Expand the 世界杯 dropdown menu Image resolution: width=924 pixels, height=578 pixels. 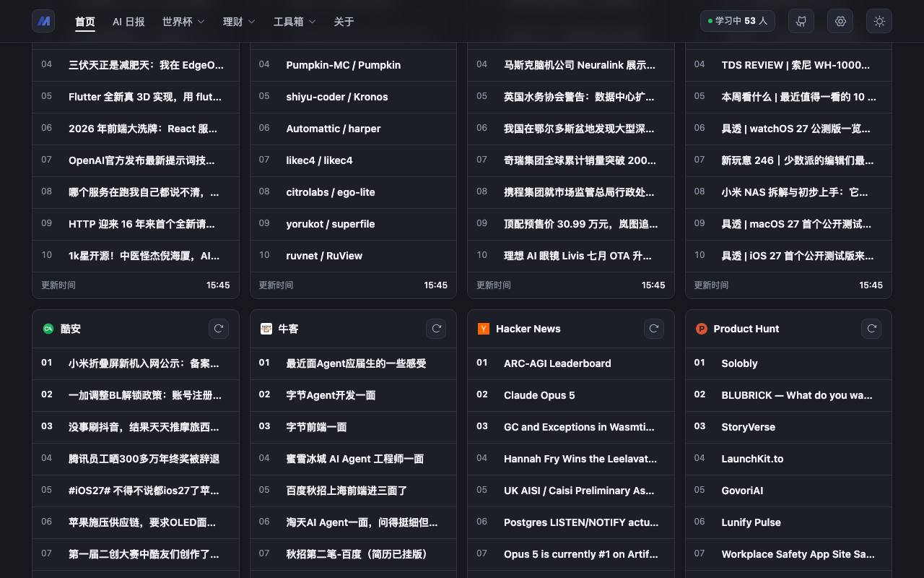click(x=183, y=22)
